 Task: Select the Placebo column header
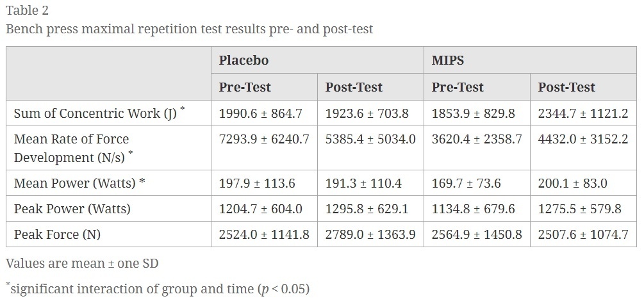click(244, 60)
